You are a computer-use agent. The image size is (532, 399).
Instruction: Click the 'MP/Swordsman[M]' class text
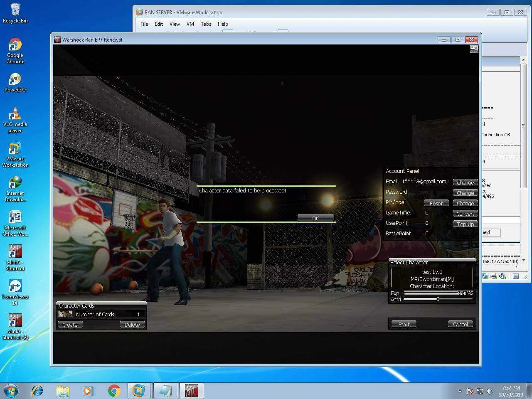click(x=432, y=279)
